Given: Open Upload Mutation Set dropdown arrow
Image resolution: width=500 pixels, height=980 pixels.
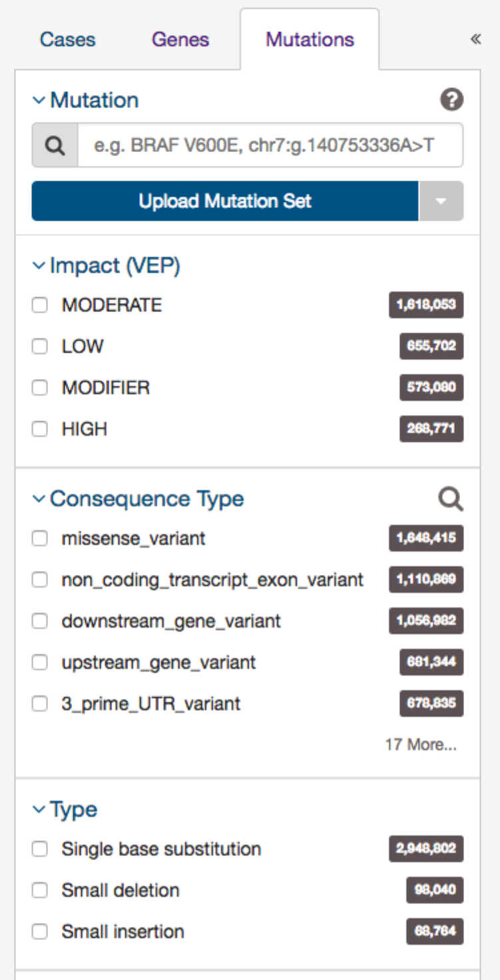Looking at the screenshot, I should [441, 201].
